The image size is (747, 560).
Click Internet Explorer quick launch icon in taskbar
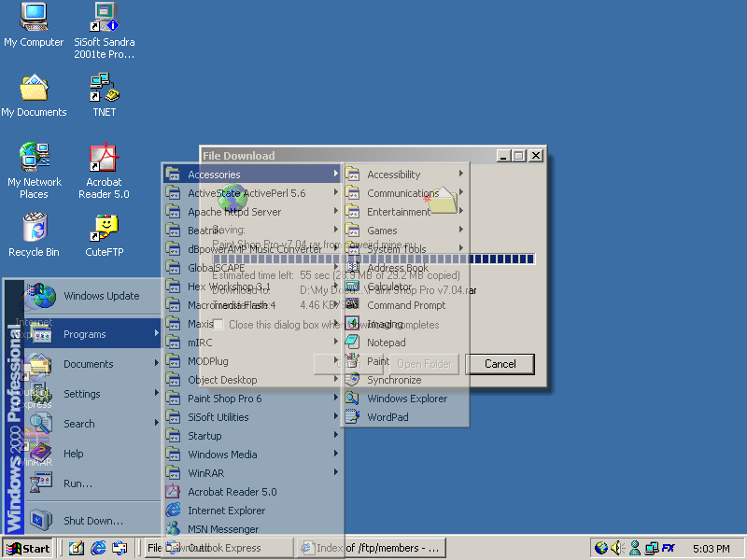tap(98, 548)
